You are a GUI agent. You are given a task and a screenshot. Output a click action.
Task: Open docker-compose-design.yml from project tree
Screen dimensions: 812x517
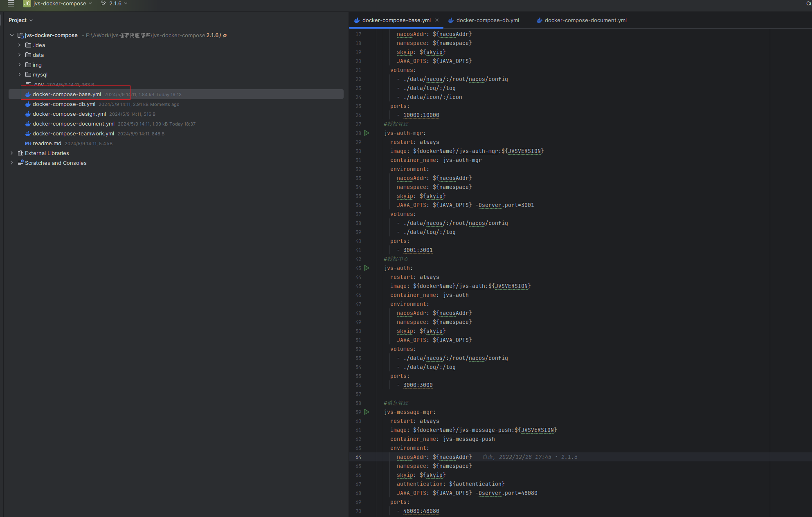point(69,114)
